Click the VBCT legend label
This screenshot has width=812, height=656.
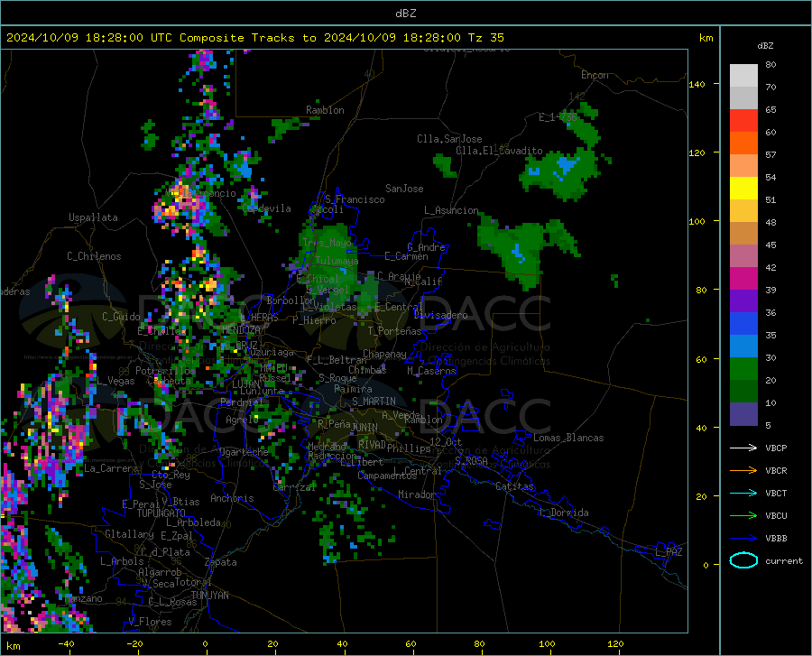[776, 494]
